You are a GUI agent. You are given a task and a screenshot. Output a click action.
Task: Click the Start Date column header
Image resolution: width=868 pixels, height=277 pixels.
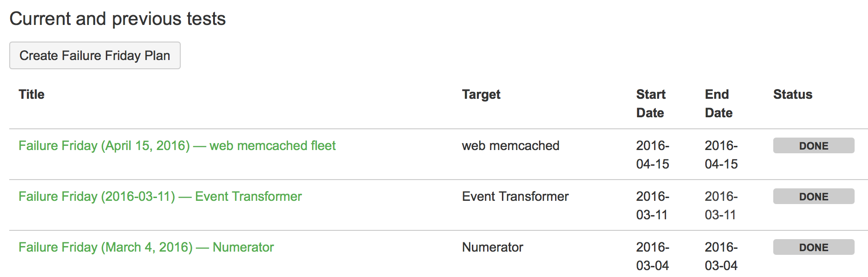(651, 103)
